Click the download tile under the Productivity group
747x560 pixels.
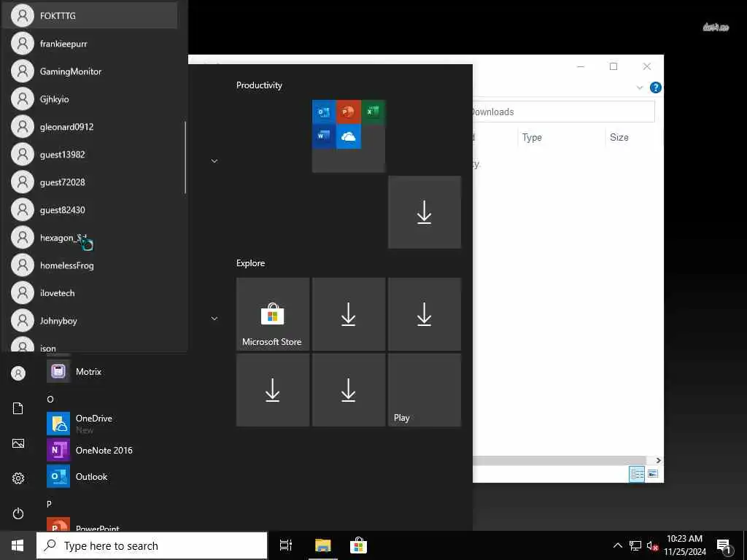425,212
